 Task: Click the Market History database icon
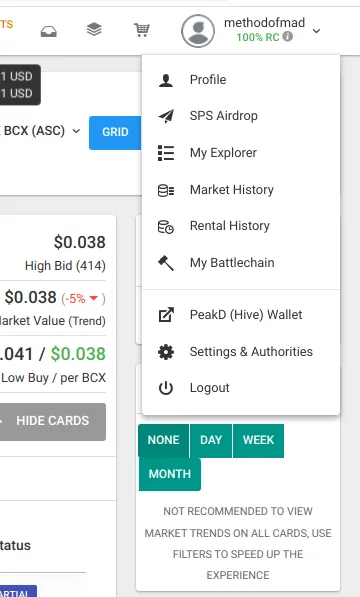pyautogui.click(x=166, y=190)
